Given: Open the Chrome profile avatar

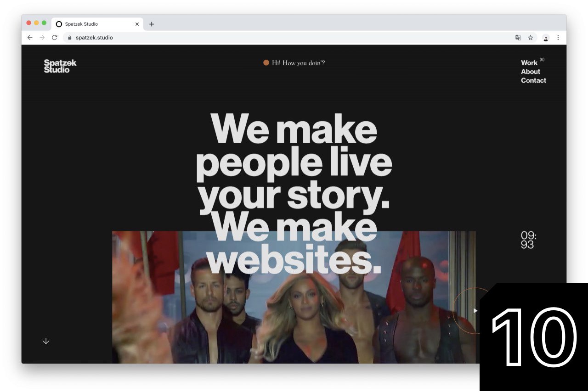Looking at the screenshot, I should pyautogui.click(x=546, y=38).
